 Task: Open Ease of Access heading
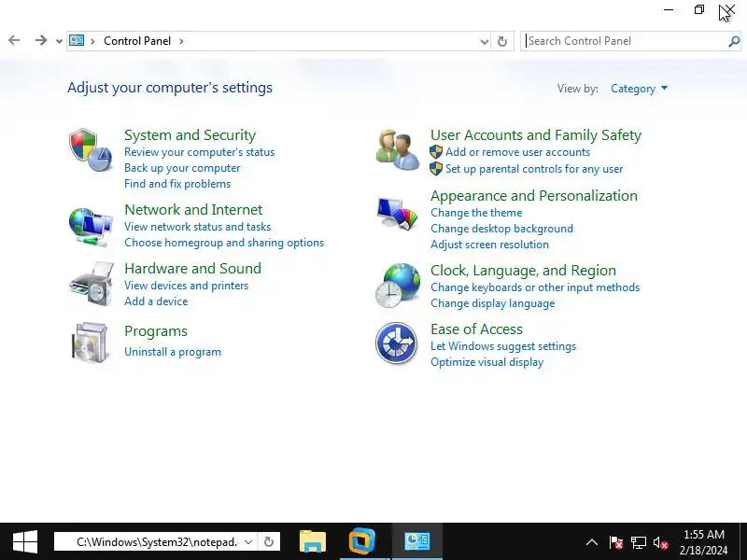[476, 329]
